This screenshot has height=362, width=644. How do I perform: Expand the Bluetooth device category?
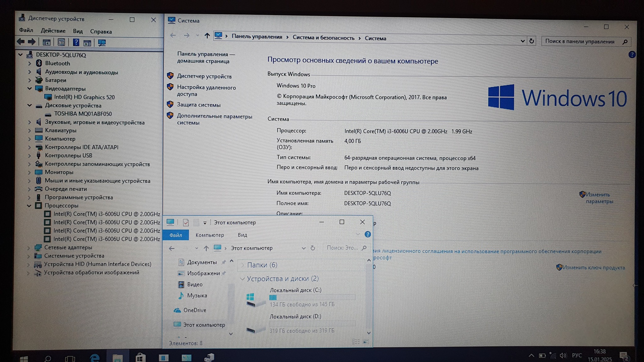(x=30, y=63)
